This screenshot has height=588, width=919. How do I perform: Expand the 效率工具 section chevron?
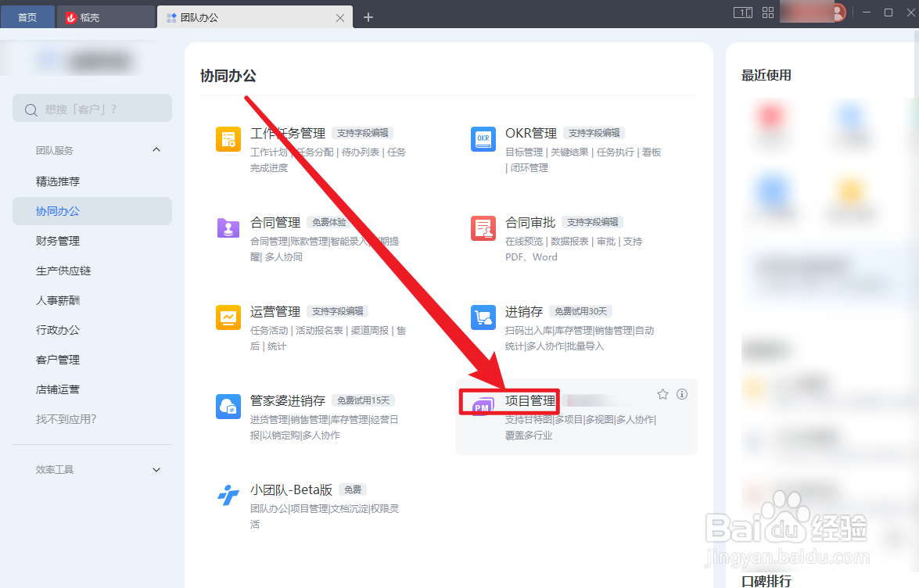coord(156,469)
